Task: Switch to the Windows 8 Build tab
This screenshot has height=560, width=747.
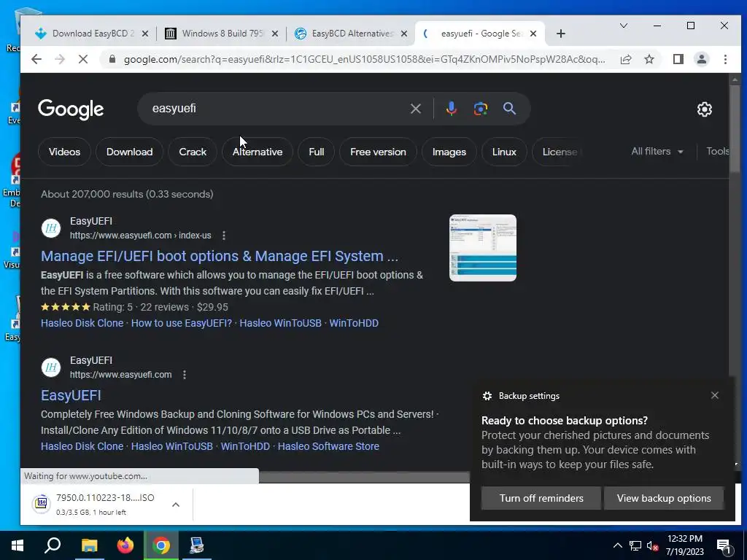Action: tap(222, 34)
